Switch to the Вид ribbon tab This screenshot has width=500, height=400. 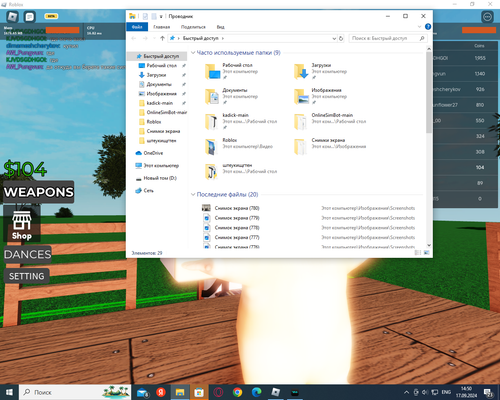221,27
